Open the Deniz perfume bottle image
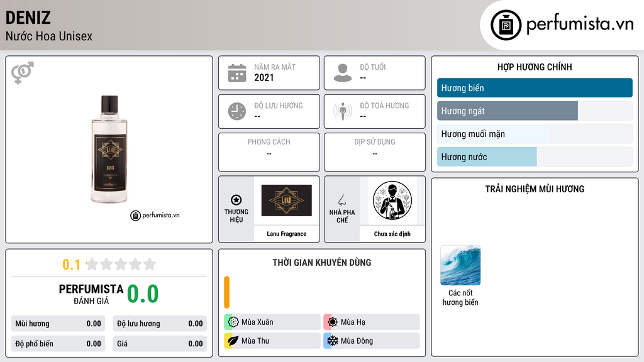Screen dimensions: 644x362 click(109, 150)
